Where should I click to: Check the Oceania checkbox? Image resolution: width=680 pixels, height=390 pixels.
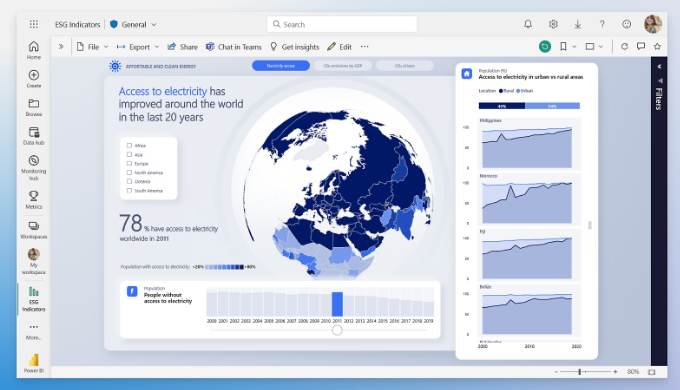(x=129, y=181)
